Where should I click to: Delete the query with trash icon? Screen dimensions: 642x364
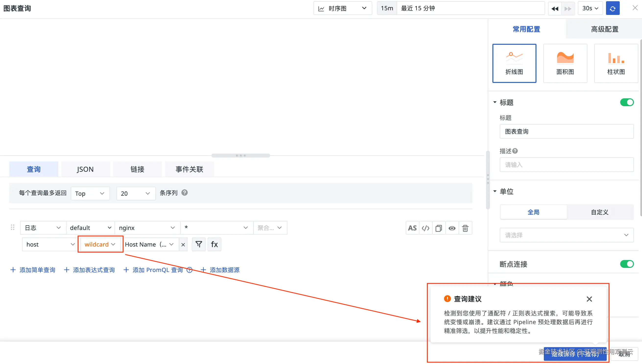pyautogui.click(x=465, y=228)
